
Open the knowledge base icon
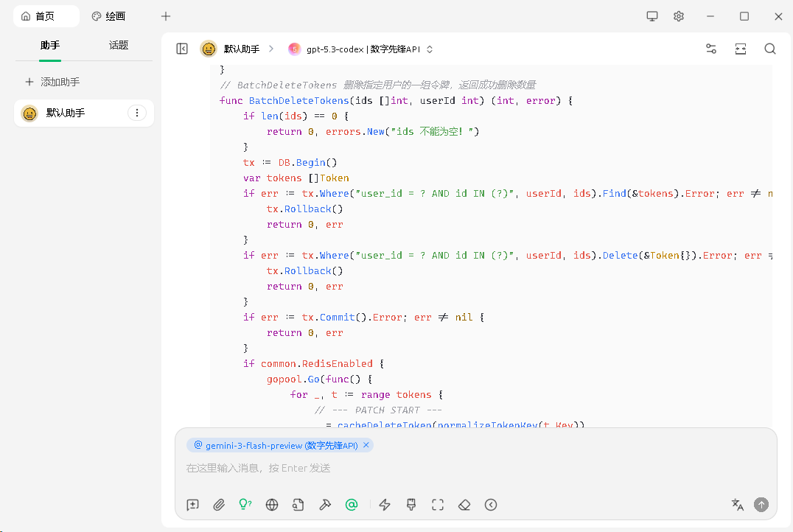298,505
